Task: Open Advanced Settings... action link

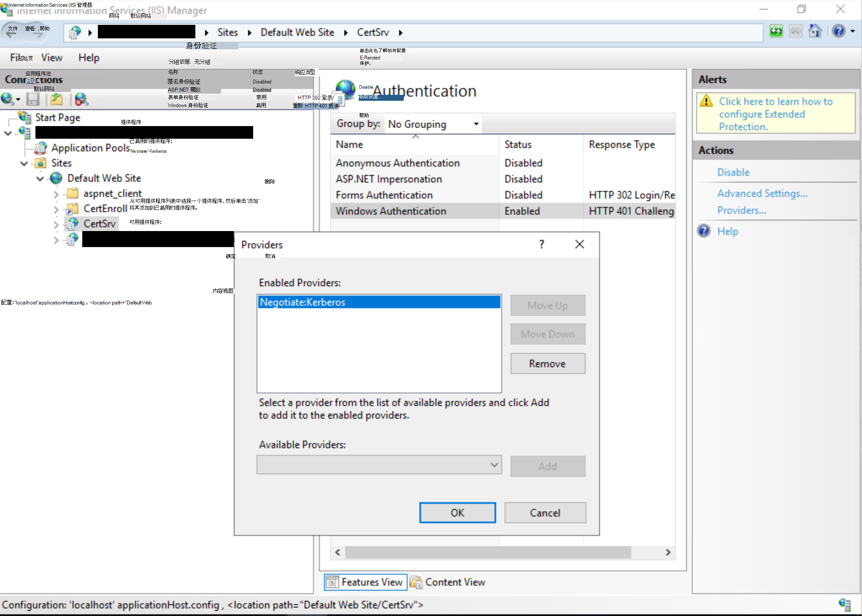Action: coord(762,193)
